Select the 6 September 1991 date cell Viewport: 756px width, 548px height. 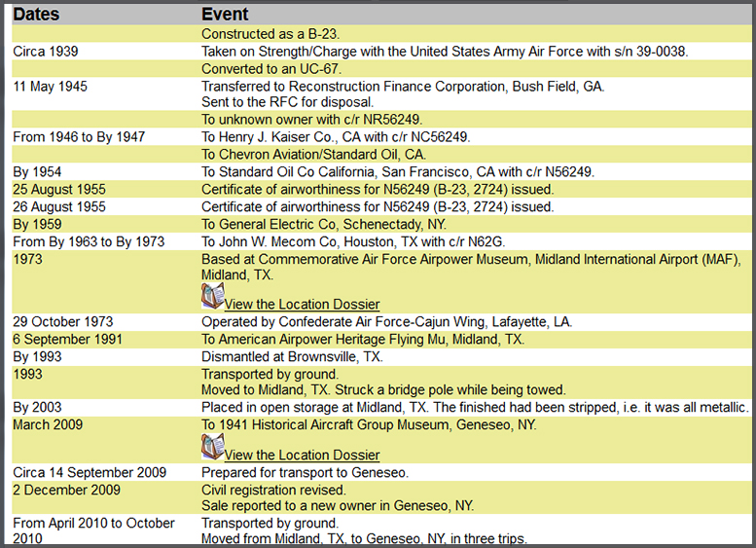[66, 339]
